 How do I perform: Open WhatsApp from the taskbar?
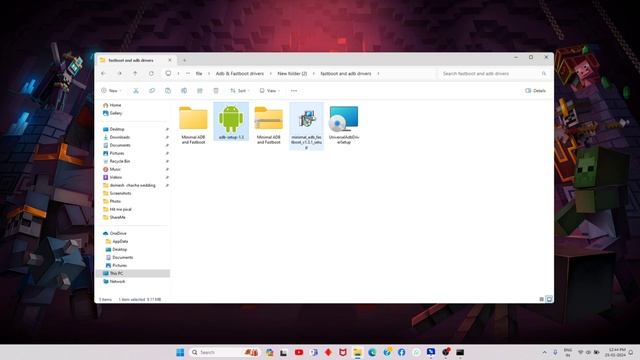click(x=416, y=352)
